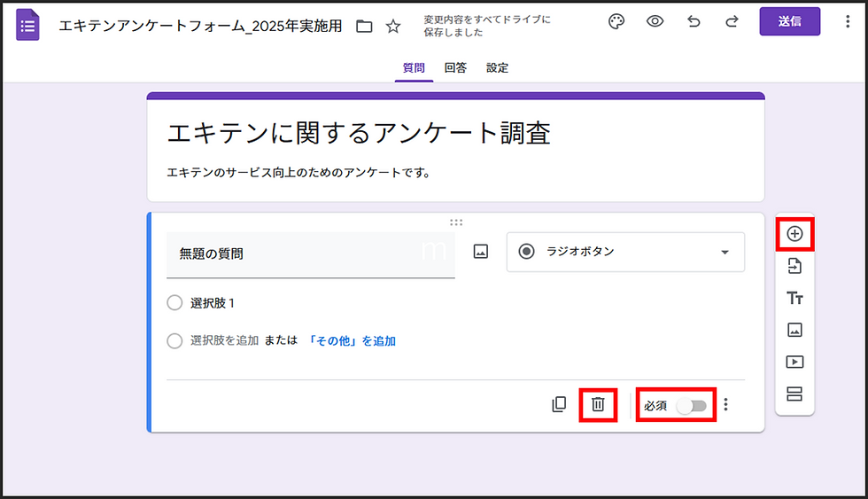Open the ラジオボタン question type dropdown
Screen dimensions: 868x499
[625, 252]
